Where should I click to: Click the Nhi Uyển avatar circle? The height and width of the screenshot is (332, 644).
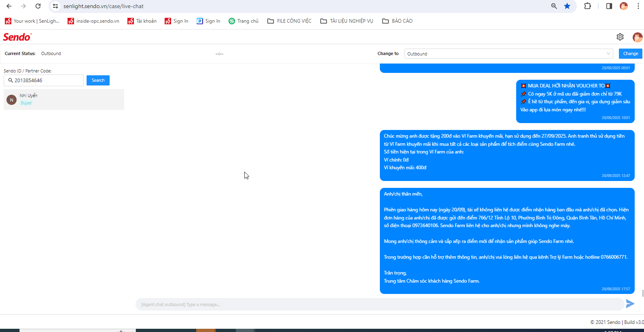coord(11,100)
